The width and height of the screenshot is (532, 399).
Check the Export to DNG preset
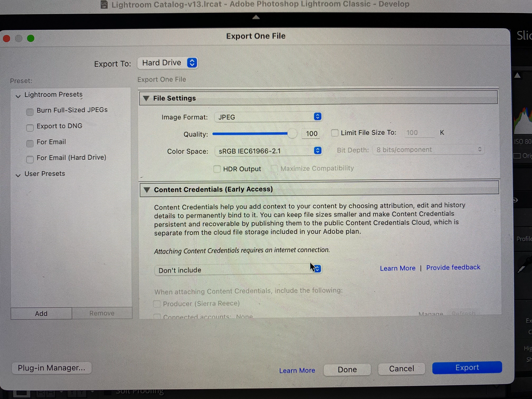click(x=30, y=128)
